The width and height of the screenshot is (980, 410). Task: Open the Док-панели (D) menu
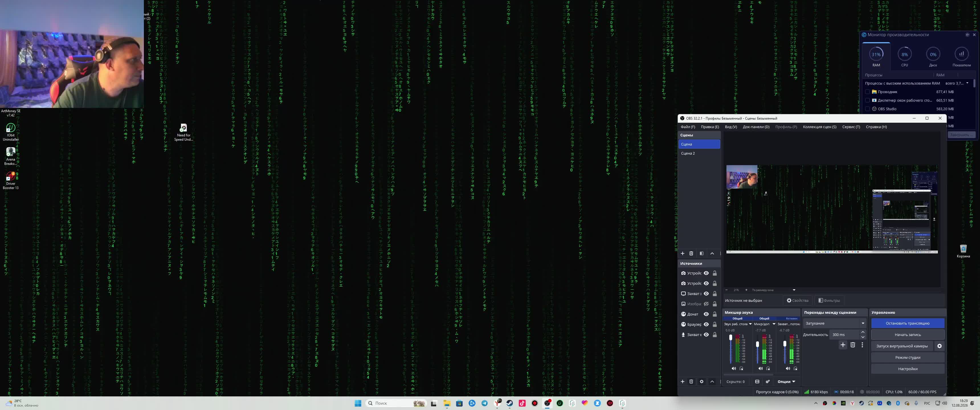click(756, 127)
